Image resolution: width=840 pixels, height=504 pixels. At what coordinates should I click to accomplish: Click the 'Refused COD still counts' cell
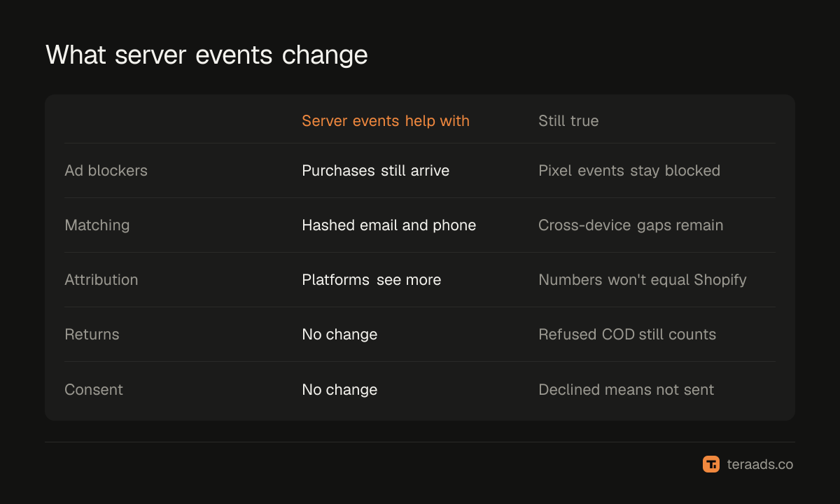point(627,334)
